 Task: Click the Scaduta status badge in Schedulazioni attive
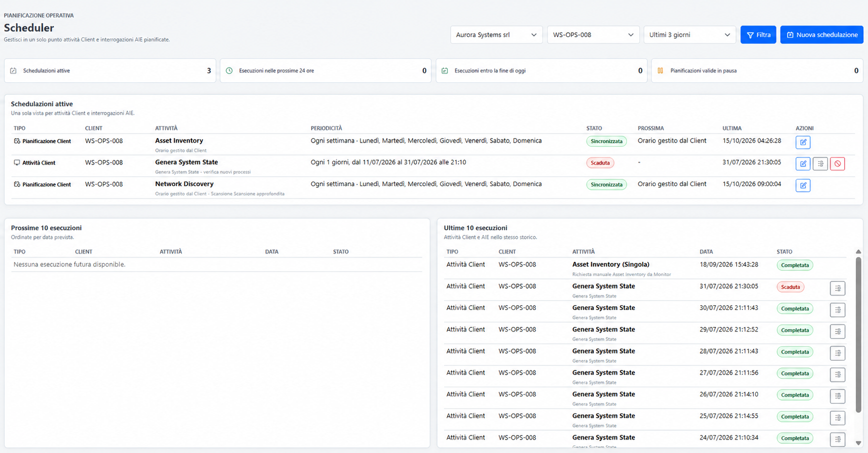[600, 162]
